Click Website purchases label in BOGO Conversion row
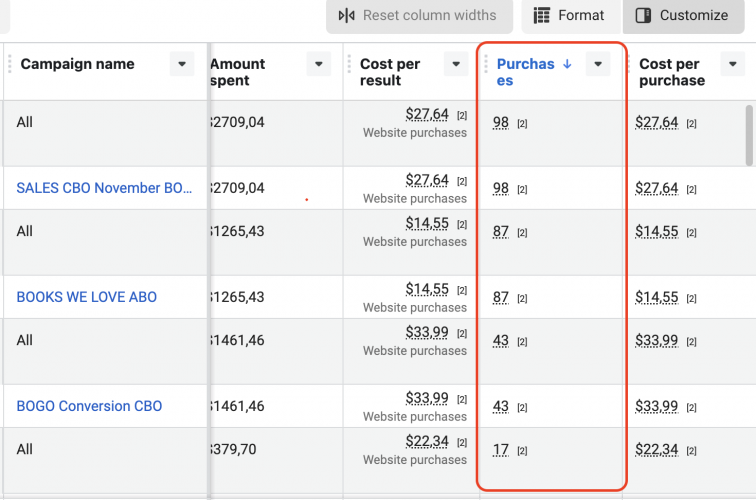Image resolution: width=756 pixels, height=500 pixels. pyautogui.click(x=415, y=417)
